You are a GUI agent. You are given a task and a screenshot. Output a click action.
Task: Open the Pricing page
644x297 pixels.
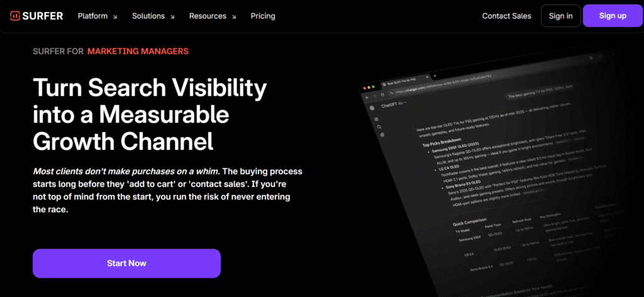(x=262, y=16)
